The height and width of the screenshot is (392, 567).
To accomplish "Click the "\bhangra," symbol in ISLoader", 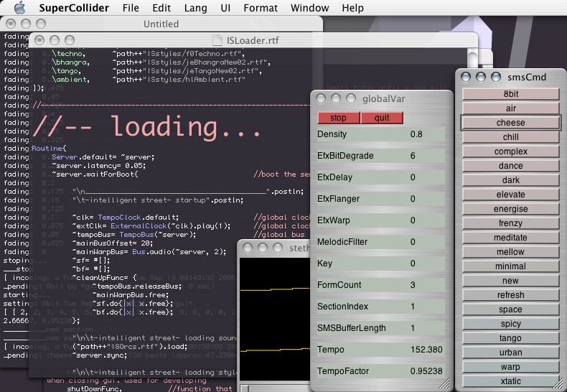I will pos(71,62).
